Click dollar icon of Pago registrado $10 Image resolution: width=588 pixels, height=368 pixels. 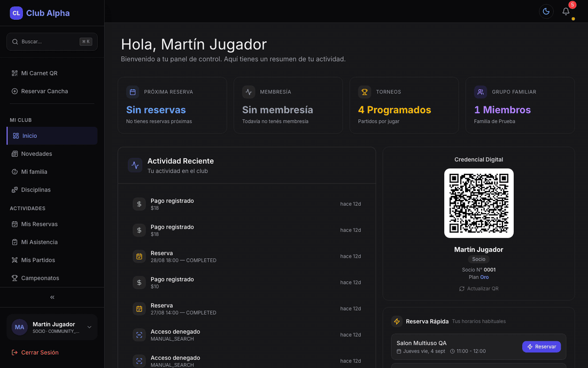click(139, 282)
